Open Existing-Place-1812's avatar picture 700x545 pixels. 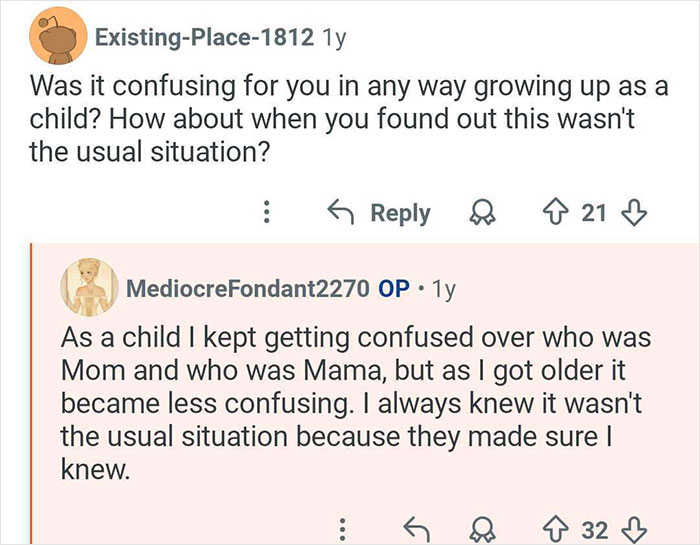[55, 39]
